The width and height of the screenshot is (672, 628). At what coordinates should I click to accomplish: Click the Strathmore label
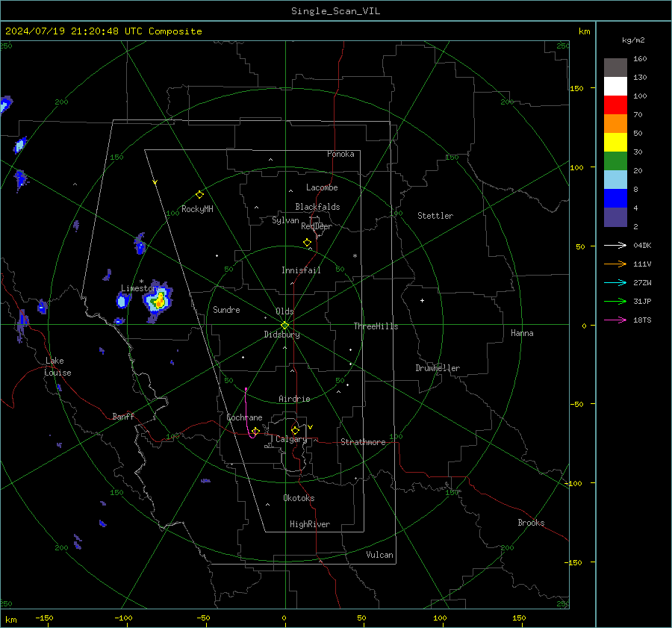pos(364,442)
